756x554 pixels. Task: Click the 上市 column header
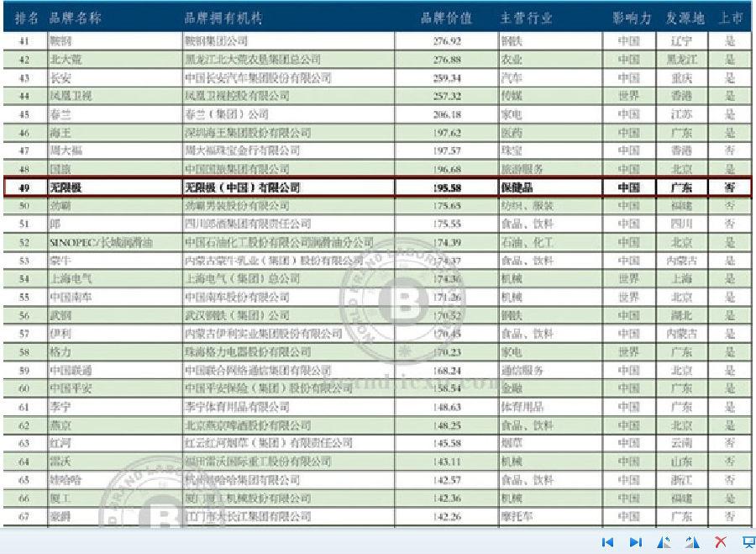731,18
